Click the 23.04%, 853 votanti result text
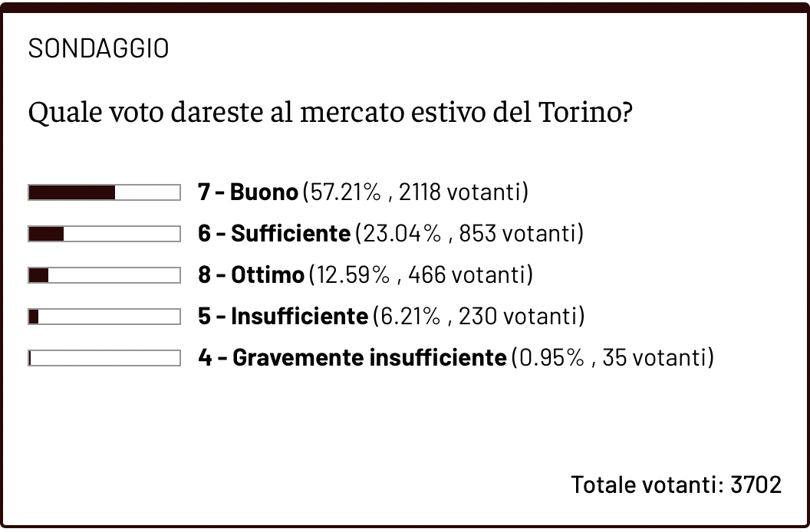 (469, 233)
